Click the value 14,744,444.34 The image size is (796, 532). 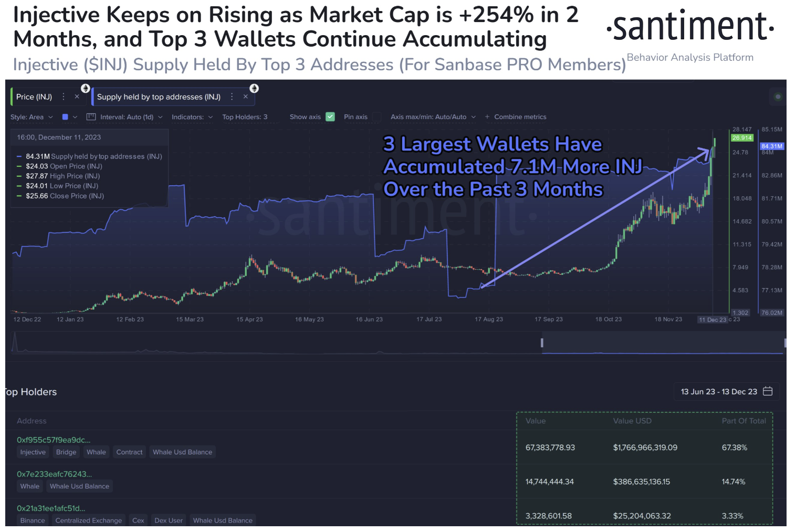click(x=550, y=482)
